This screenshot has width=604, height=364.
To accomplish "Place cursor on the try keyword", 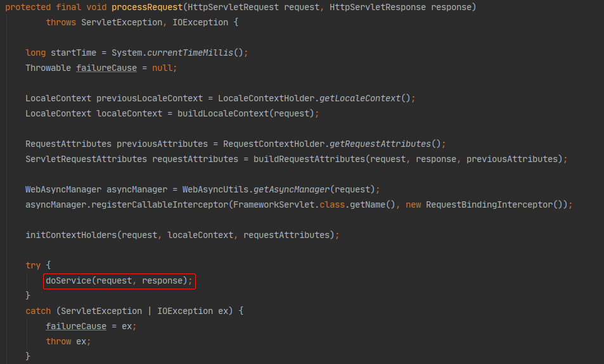I will pos(33,265).
